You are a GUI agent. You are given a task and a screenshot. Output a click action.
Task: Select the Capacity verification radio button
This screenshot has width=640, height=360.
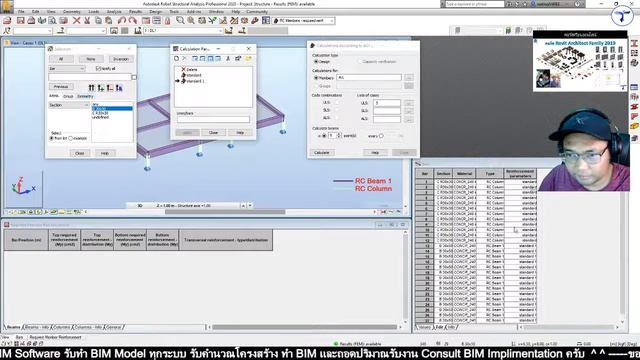[361, 62]
